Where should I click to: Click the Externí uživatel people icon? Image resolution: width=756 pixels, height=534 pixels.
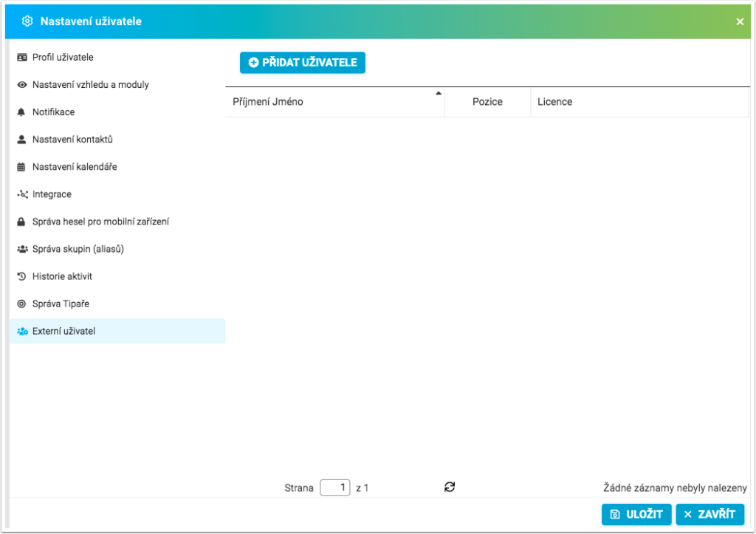[x=22, y=332]
